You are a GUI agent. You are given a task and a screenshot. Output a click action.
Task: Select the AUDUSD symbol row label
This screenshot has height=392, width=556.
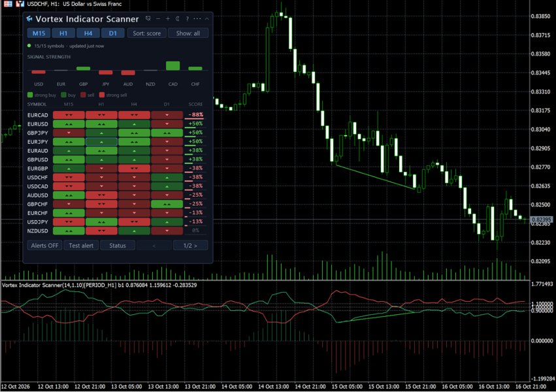tap(38, 195)
